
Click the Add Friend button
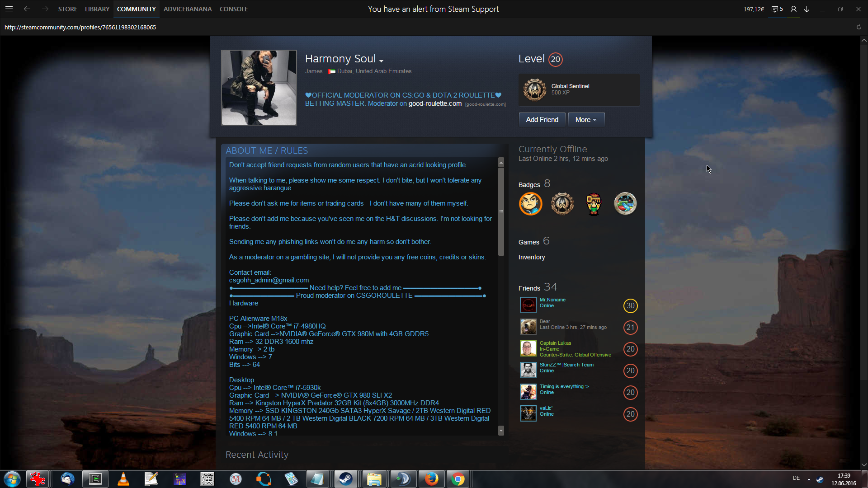tap(542, 120)
